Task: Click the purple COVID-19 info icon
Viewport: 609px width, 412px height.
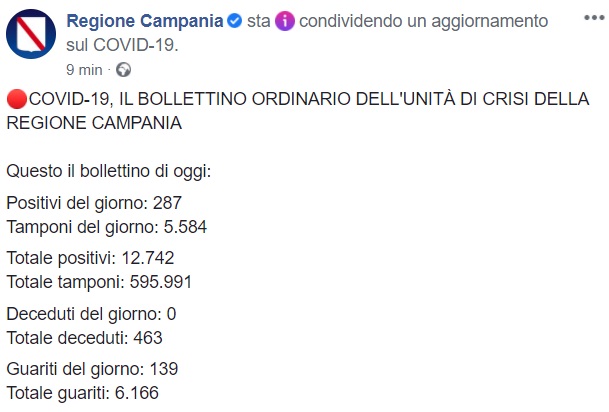Action: click(x=285, y=21)
